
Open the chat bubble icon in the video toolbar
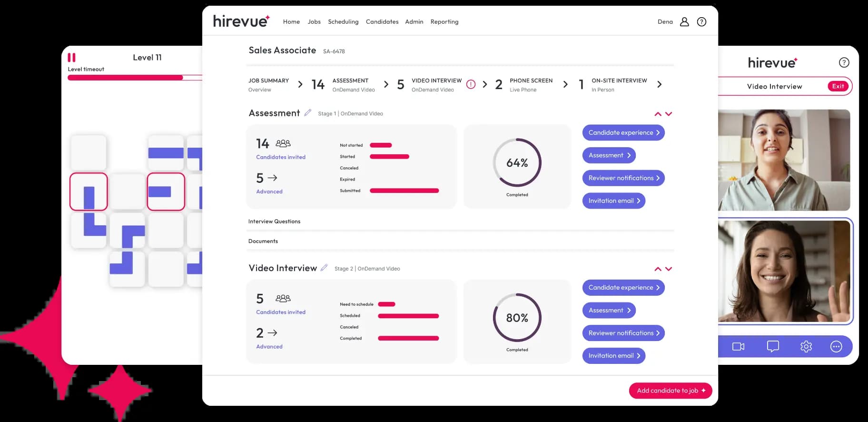773,346
